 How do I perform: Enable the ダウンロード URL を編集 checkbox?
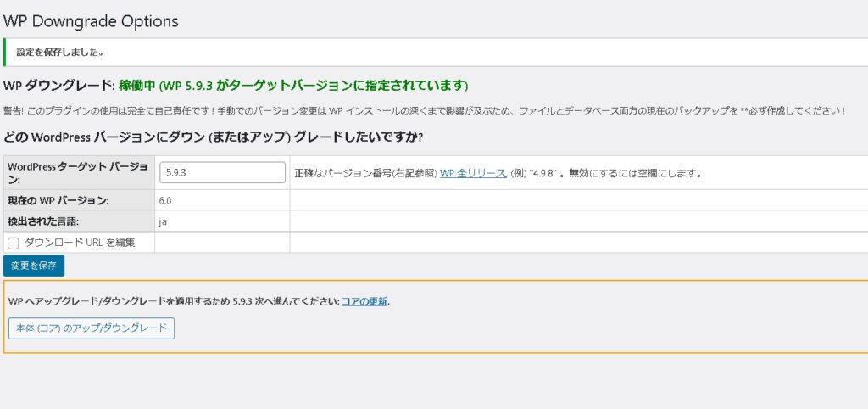point(14,244)
